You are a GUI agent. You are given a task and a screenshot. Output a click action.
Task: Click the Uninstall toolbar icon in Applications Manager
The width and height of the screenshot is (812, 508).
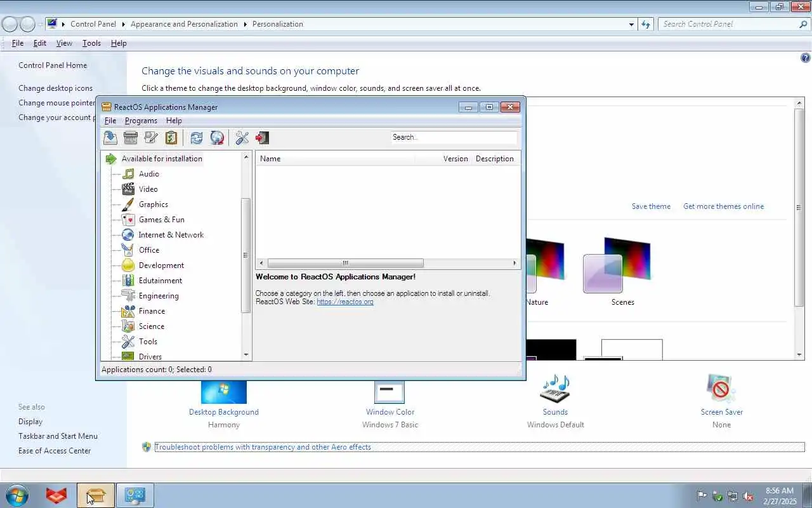point(131,137)
